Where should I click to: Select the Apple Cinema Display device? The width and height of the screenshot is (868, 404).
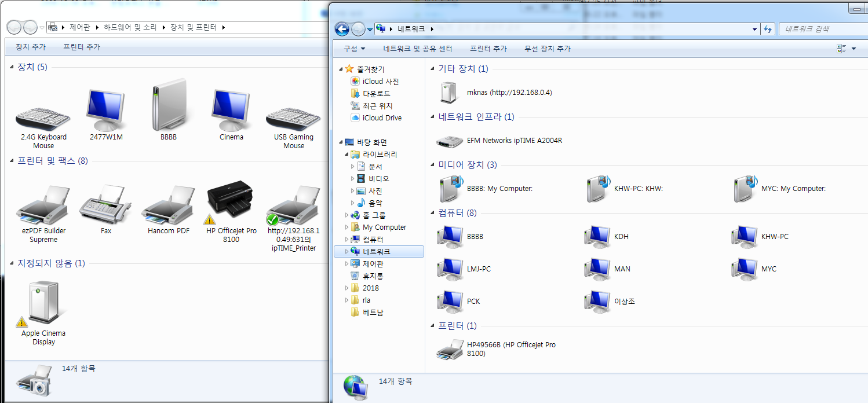[43, 304]
